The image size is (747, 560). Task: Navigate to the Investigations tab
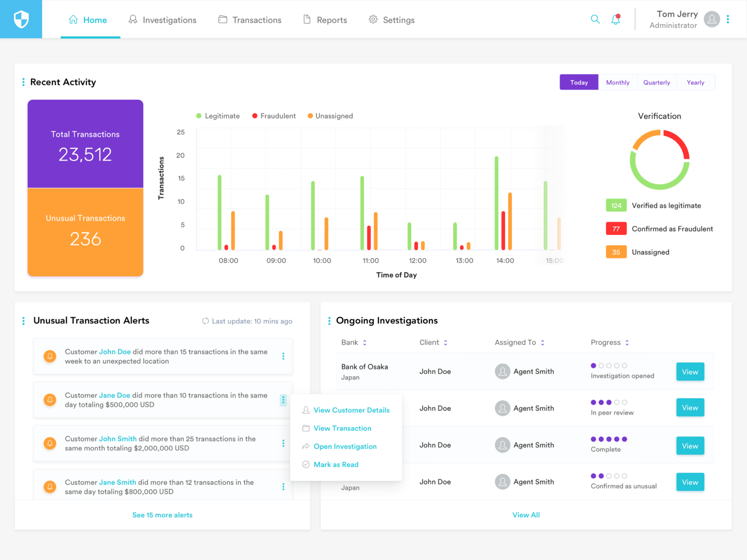pyautogui.click(x=169, y=20)
